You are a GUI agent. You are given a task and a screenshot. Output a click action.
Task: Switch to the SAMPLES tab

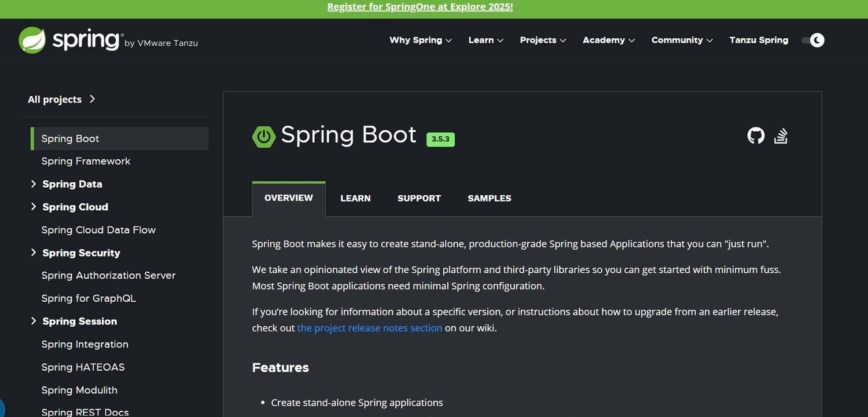click(x=489, y=198)
